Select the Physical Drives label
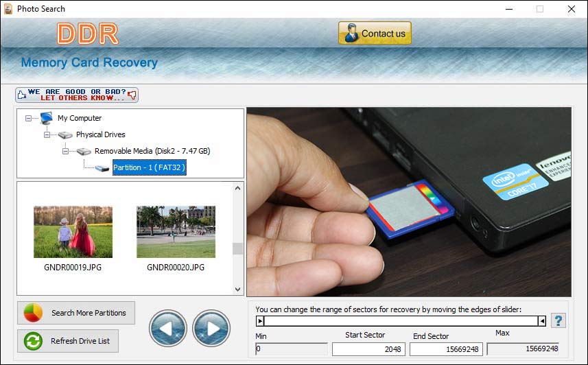The width and height of the screenshot is (588, 365). click(100, 134)
